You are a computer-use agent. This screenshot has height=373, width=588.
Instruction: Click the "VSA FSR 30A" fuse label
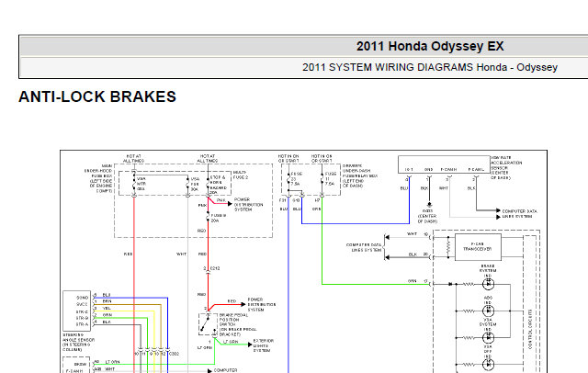(195, 184)
